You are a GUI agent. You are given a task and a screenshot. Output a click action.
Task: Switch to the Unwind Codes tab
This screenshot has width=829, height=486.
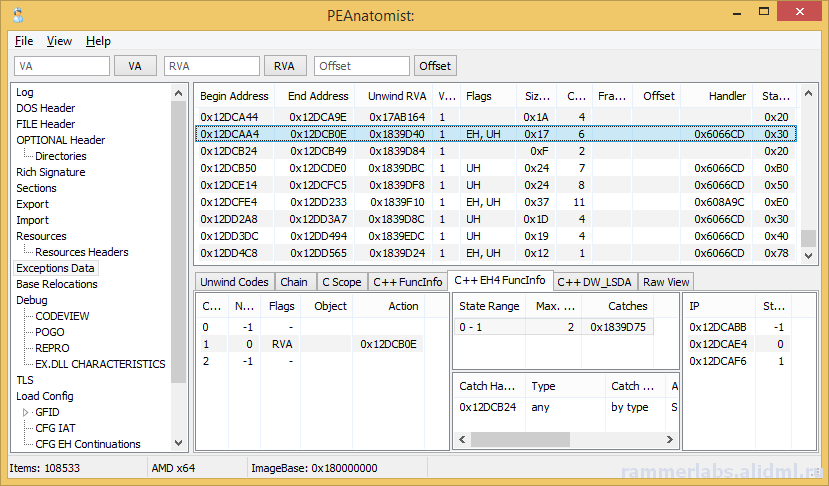(x=234, y=282)
